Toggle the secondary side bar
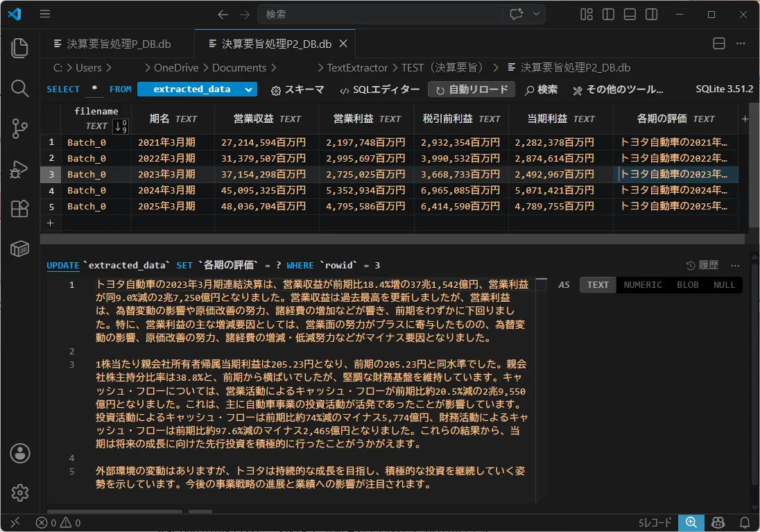The image size is (760, 532). tap(651, 15)
